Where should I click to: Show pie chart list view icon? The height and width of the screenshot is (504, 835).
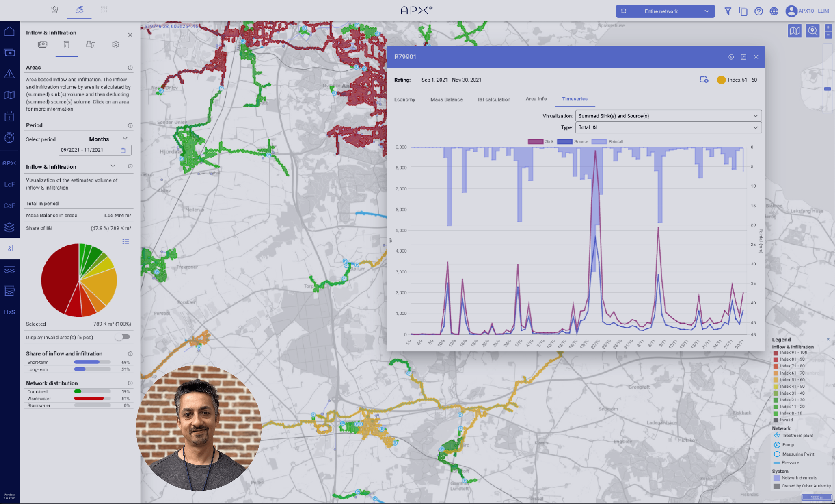point(126,241)
